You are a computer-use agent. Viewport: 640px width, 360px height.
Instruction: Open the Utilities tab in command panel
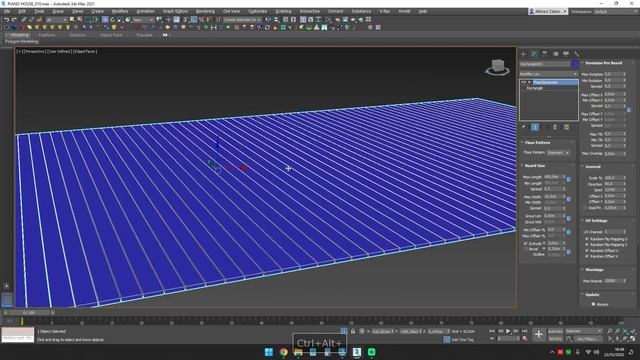[x=576, y=53]
